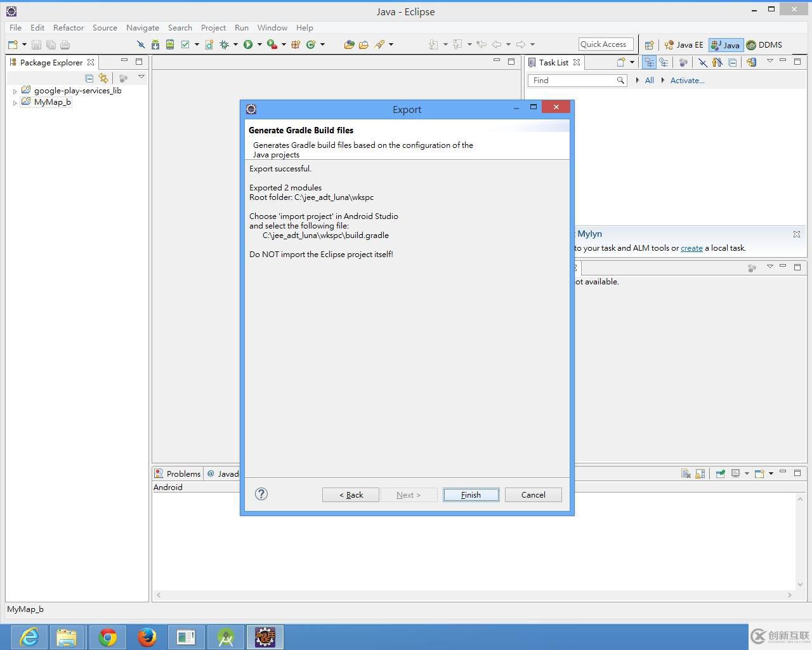Switch to the Java EE perspective
This screenshot has width=812, height=650.
pyautogui.click(x=684, y=45)
